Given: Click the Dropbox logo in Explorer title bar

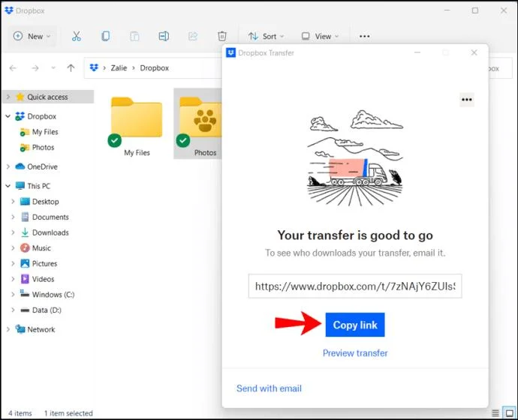Looking at the screenshot, I should click(9, 10).
